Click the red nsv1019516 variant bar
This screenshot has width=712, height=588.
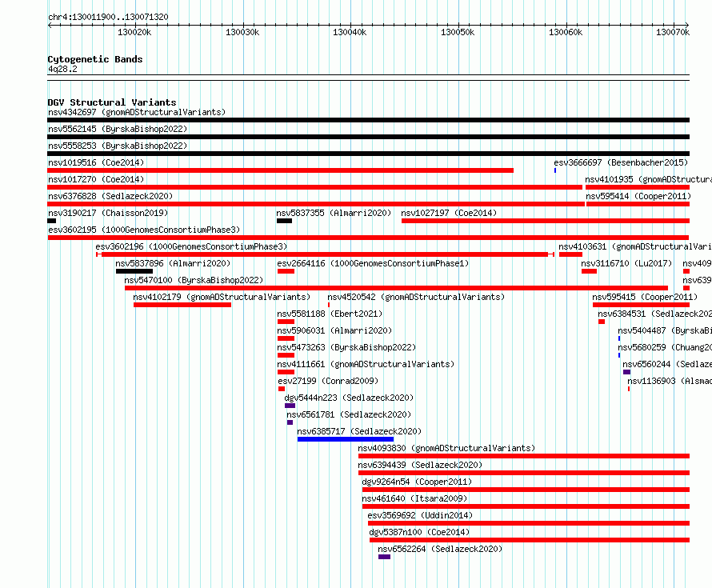(x=280, y=170)
